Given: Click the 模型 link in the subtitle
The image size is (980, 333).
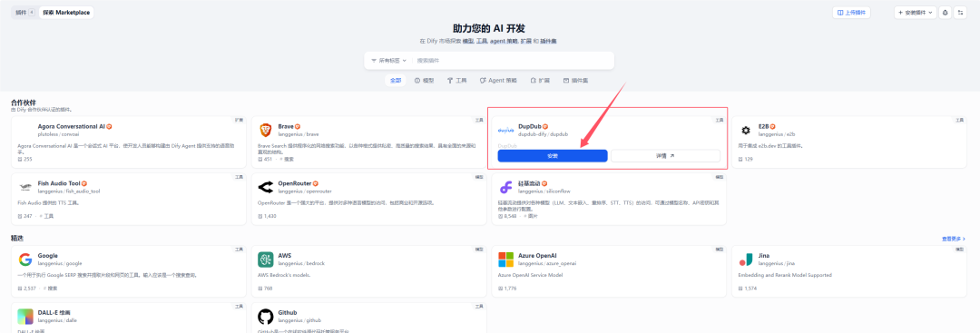Looking at the screenshot, I should [x=468, y=41].
